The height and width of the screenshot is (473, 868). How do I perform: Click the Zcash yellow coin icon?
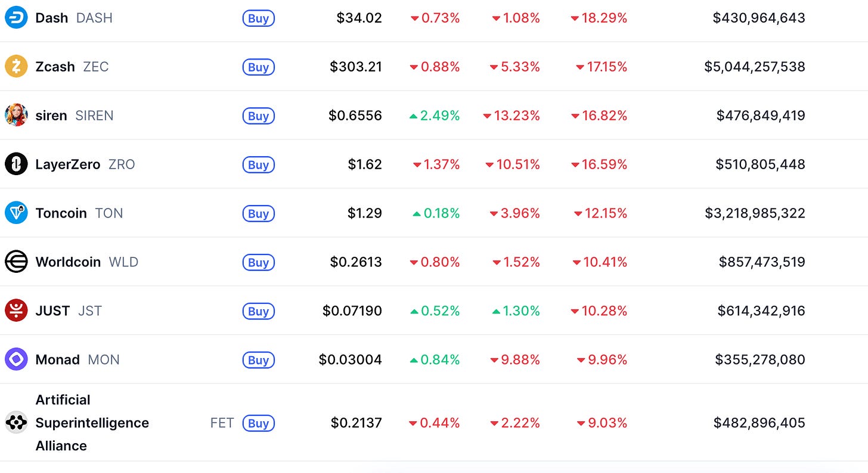[x=16, y=66]
